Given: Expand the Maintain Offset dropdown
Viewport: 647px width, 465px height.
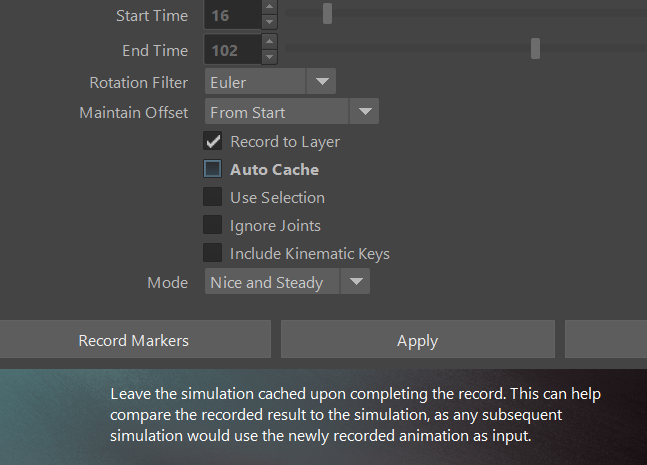Looking at the screenshot, I should pyautogui.click(x=363, y=112).
